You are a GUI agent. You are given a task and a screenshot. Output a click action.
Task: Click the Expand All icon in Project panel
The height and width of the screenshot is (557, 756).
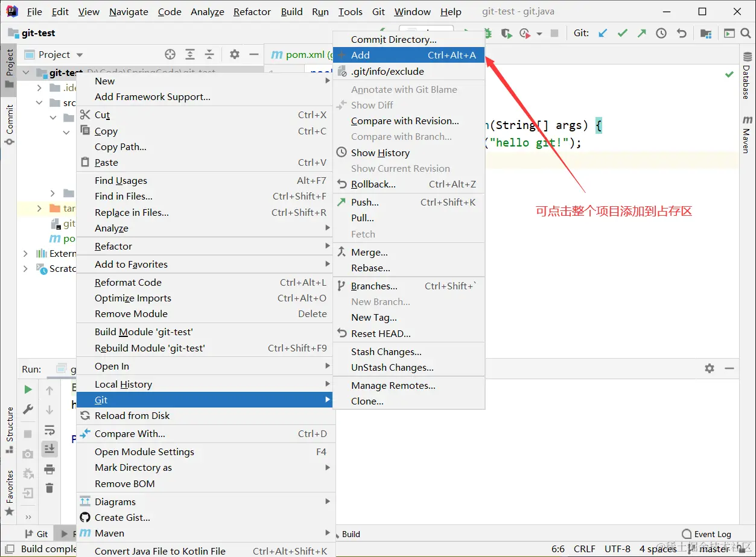190,54
